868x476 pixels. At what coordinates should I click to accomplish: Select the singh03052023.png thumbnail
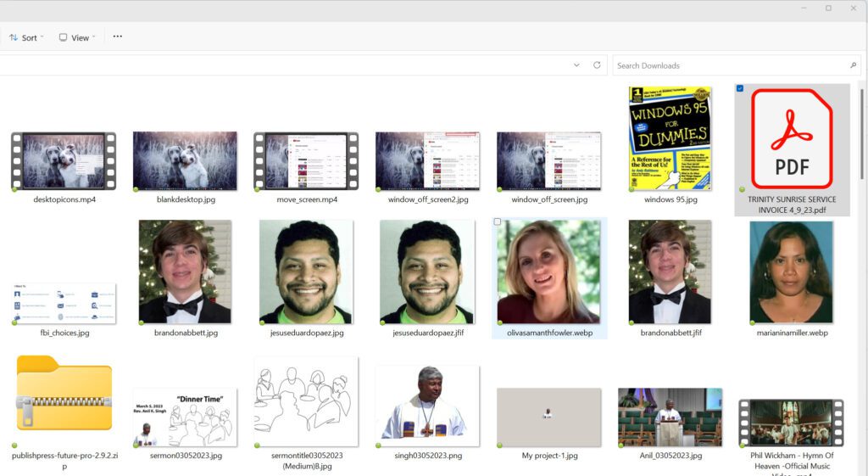click(427, 406)
